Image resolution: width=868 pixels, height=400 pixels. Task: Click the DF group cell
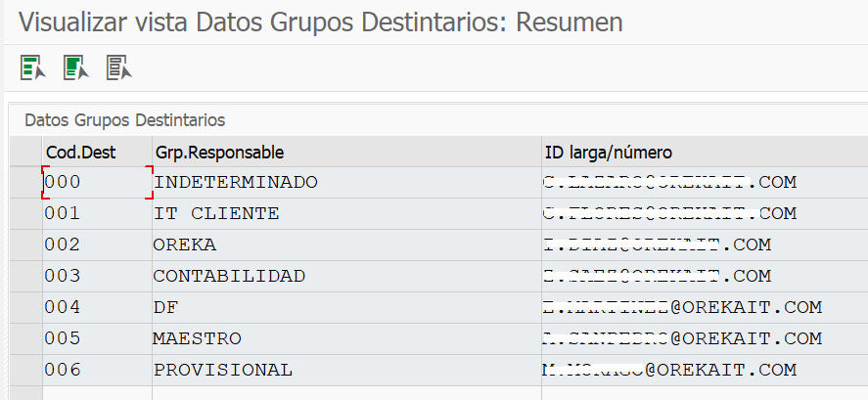click(x=346, y=308)
